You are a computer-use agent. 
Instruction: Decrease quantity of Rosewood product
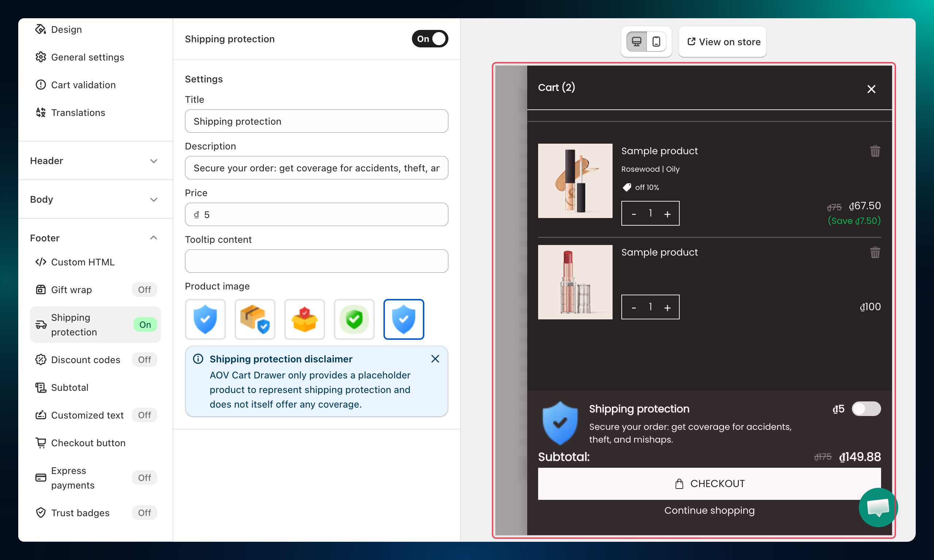[x=634, y=214]
